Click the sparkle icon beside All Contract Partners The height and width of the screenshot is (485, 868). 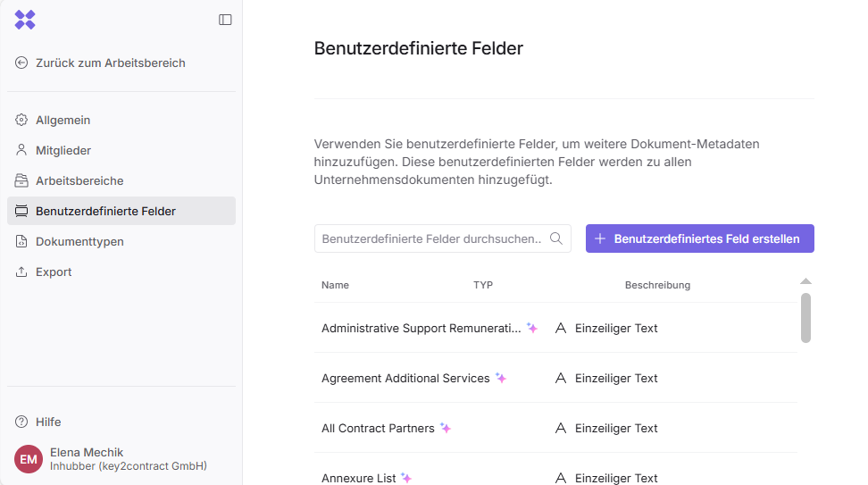pos(446,429)
